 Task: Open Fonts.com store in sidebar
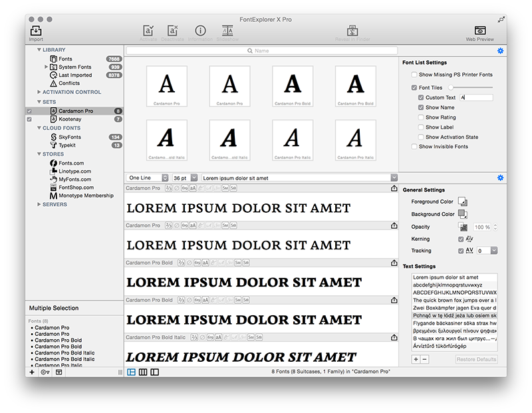click(x=70, y=163)
